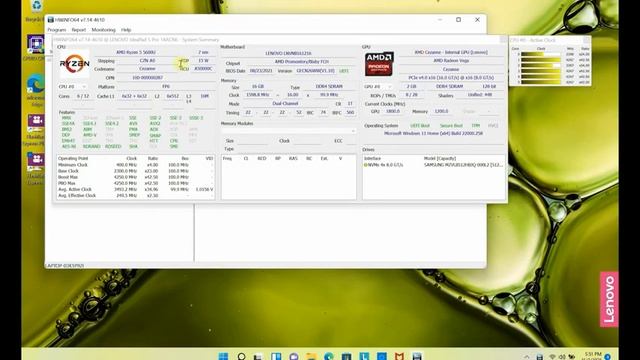Click the 15 W TDP value
The width and height of the screenshot is (640, 360).
[203, 60]
